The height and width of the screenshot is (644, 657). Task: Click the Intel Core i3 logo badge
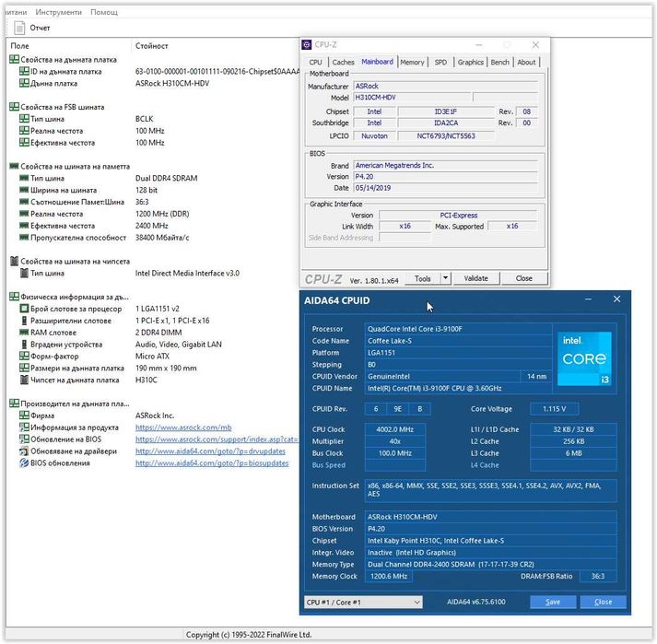click(x=584, y=358)
